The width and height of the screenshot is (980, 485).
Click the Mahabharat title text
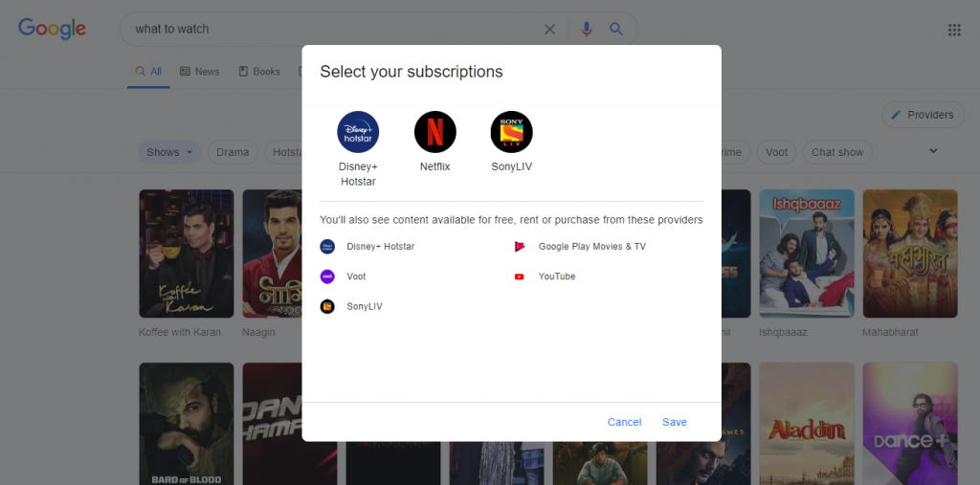[x=891, y=332]
